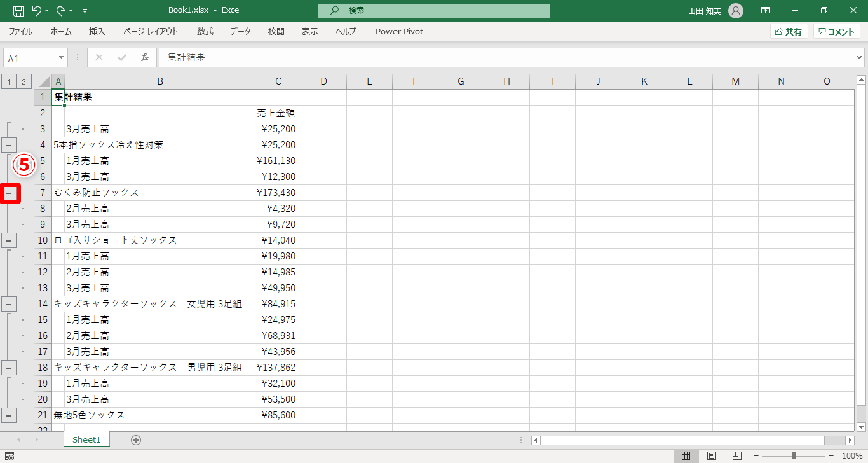Click horizontal scrollbar right arrow

pos(850,440)
